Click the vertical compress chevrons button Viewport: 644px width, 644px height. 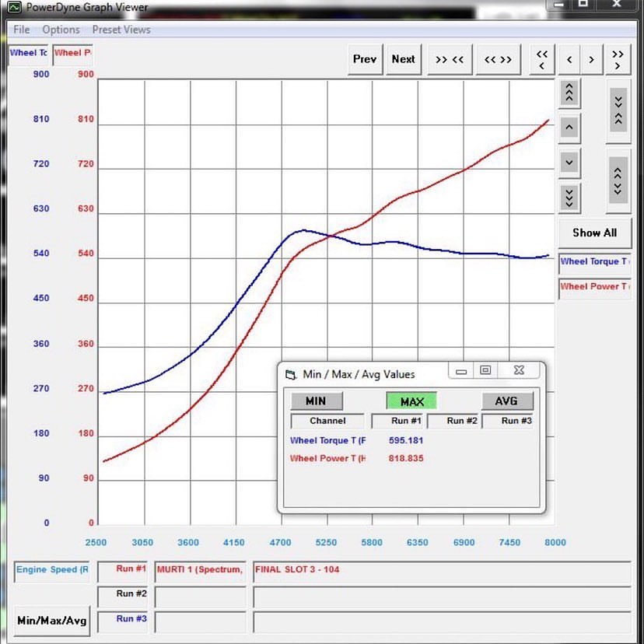(618, 107)
